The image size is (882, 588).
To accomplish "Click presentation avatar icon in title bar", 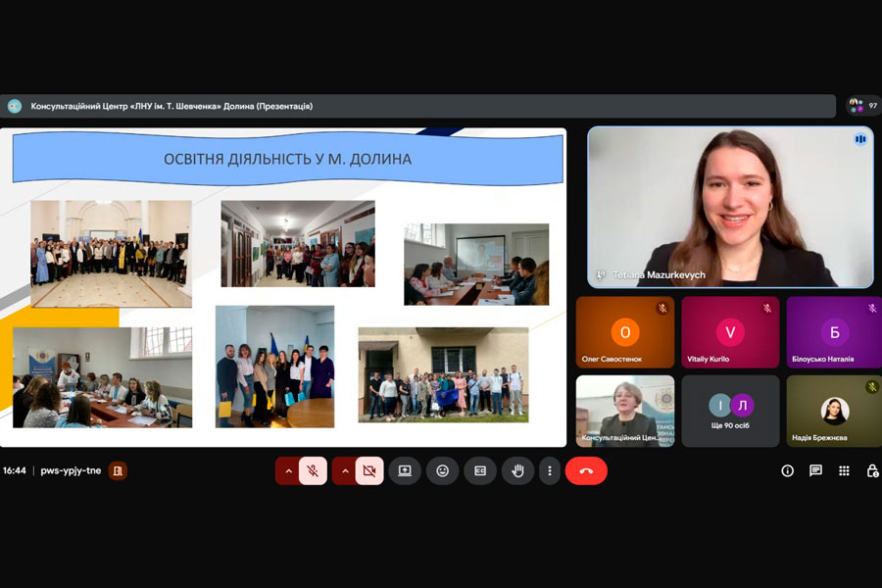I will [x=15, y=106].
